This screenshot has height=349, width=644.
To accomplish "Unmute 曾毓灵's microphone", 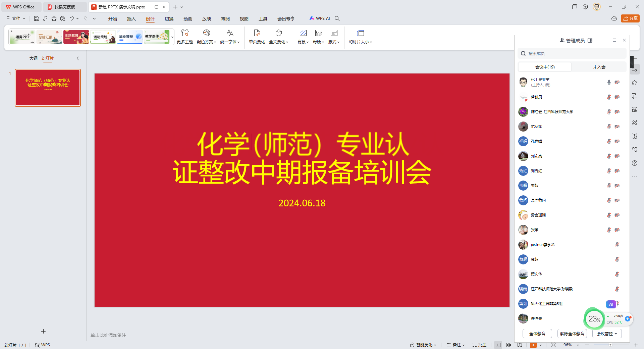I will tap(609, 97).
